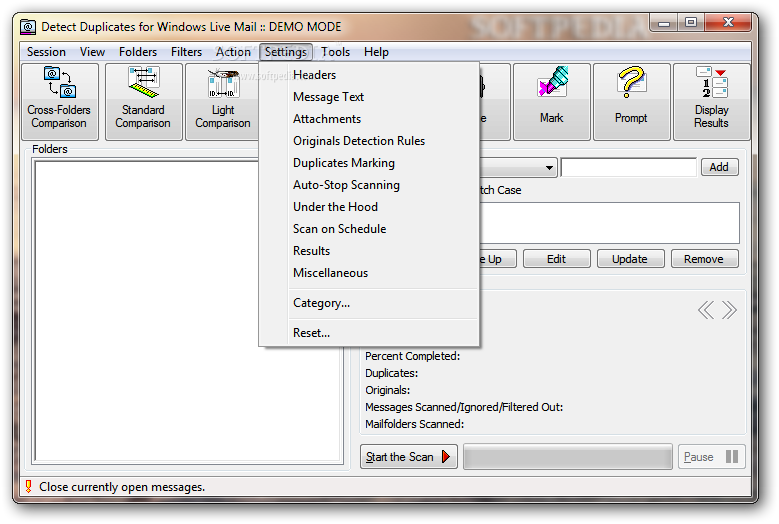Go to previous page with left chevrons

[706, 310]
